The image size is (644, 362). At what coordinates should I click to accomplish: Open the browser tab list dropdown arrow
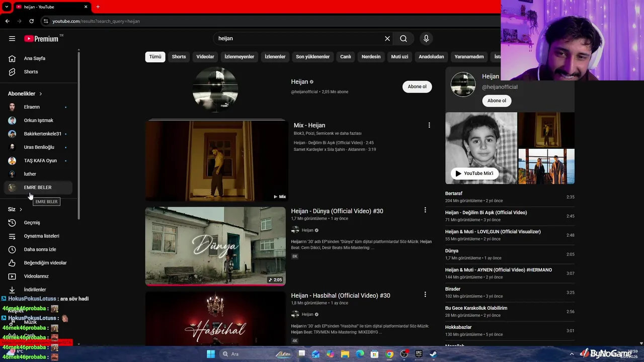tap(7, 7)
